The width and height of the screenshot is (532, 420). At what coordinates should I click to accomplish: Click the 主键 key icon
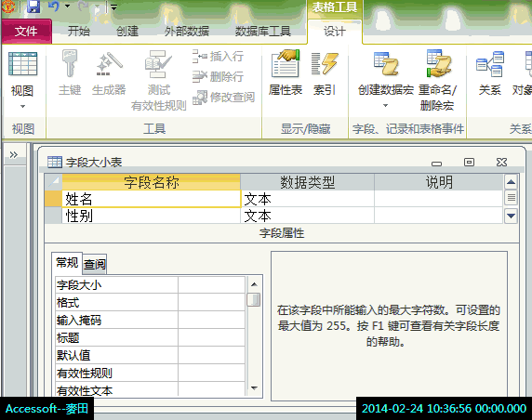coord(70,63)
